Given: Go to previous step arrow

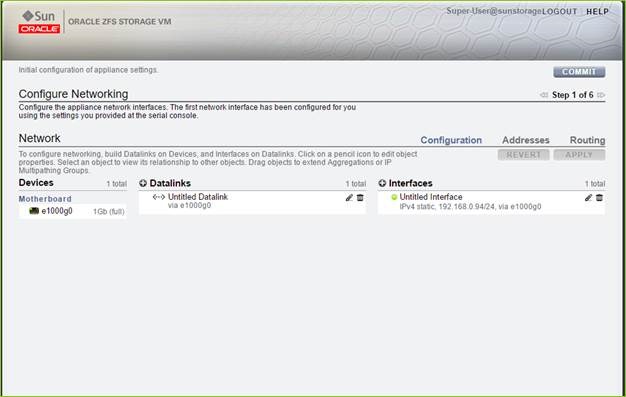Looking at the screenshot, I should tap(544, 95).
